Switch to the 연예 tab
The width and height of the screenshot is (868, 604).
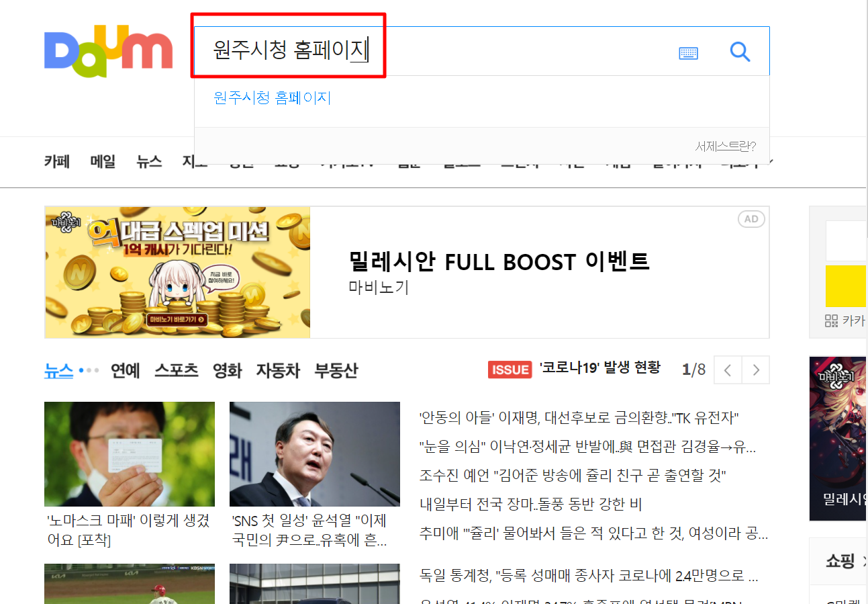click(126, 370)
